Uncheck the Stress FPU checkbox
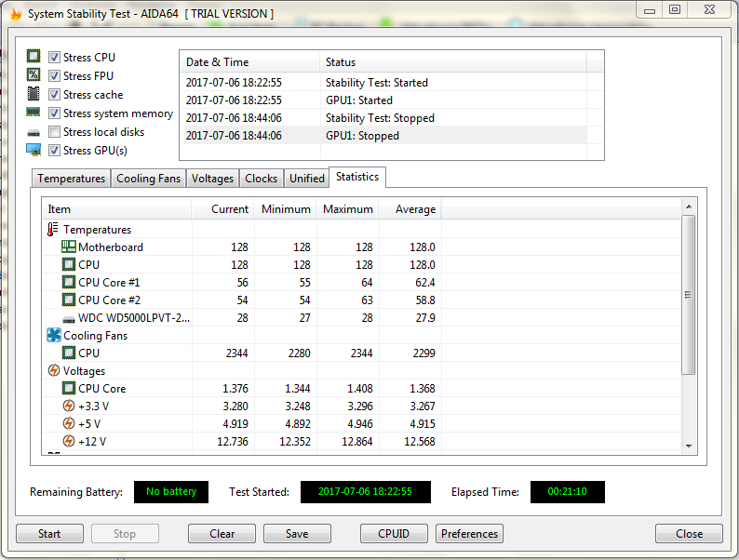 click(x=54, y=76)
